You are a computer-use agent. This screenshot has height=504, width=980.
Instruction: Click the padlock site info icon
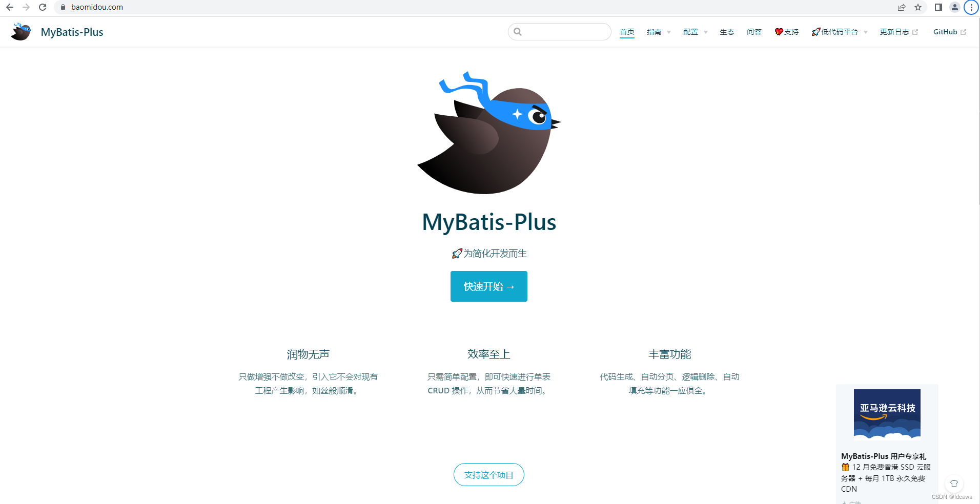coord(63,7)
